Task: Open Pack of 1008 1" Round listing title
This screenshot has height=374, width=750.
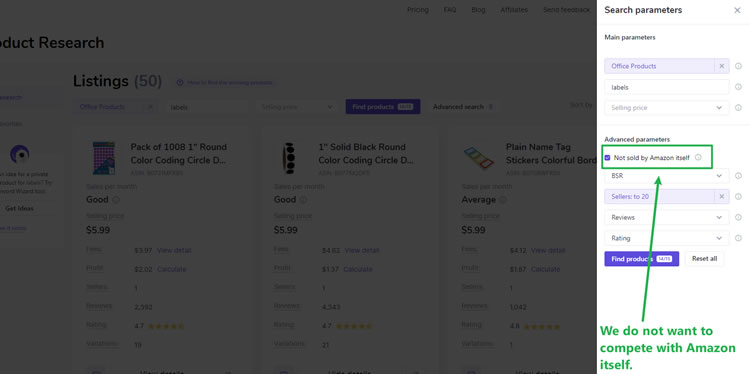Action: coord(178,154)
